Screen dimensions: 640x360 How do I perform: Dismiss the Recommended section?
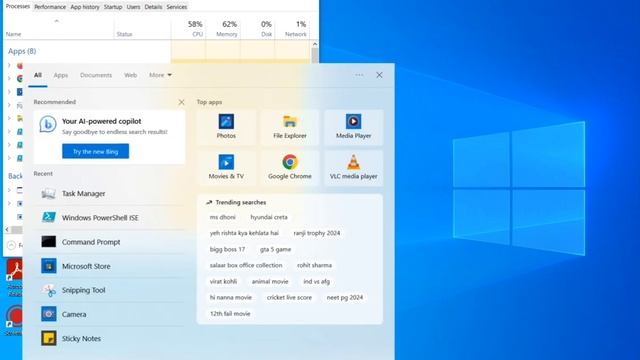tap(181, 102)
